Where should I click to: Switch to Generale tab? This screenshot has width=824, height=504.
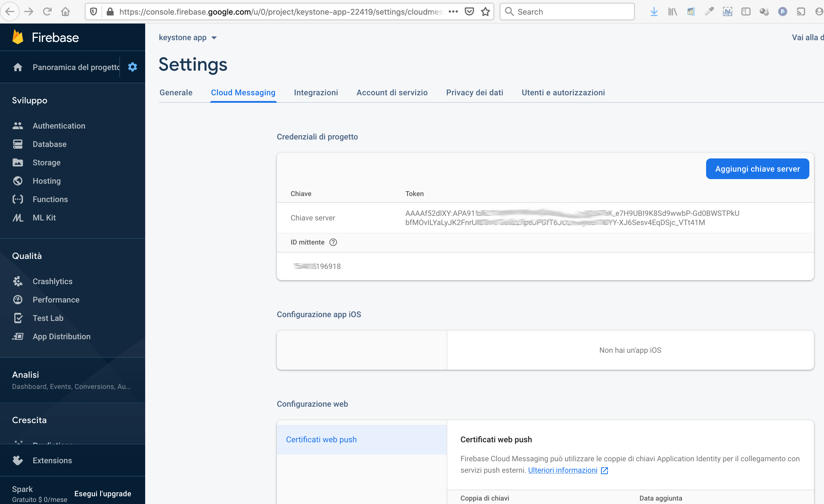coord(175,92)
